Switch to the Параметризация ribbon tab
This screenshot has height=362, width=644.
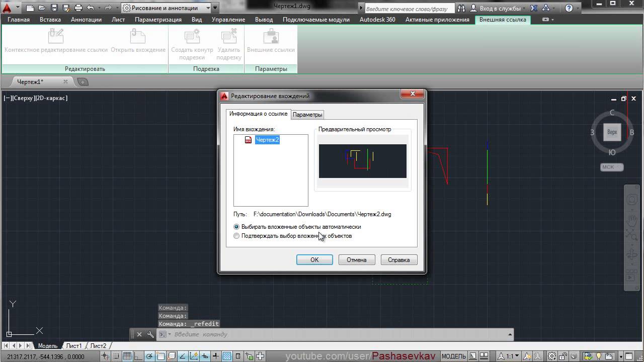click(x=158, y=20)
